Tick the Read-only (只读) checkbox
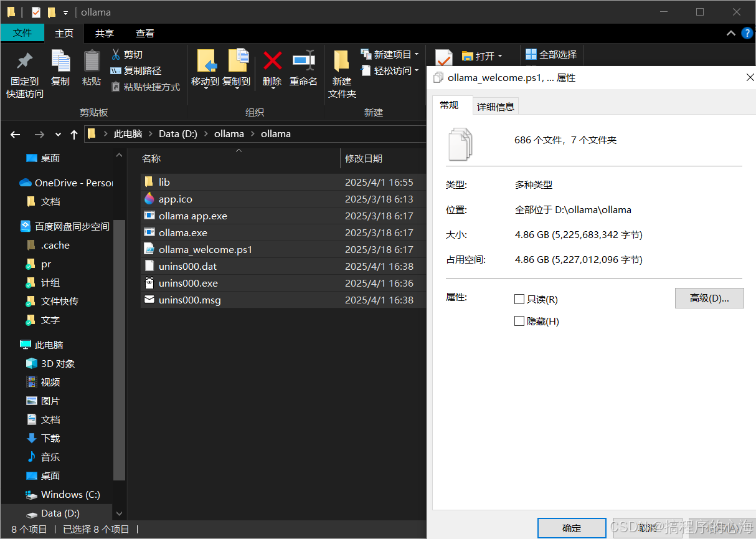The height and width of the screenshot is (539, 756). coord(519,299)
